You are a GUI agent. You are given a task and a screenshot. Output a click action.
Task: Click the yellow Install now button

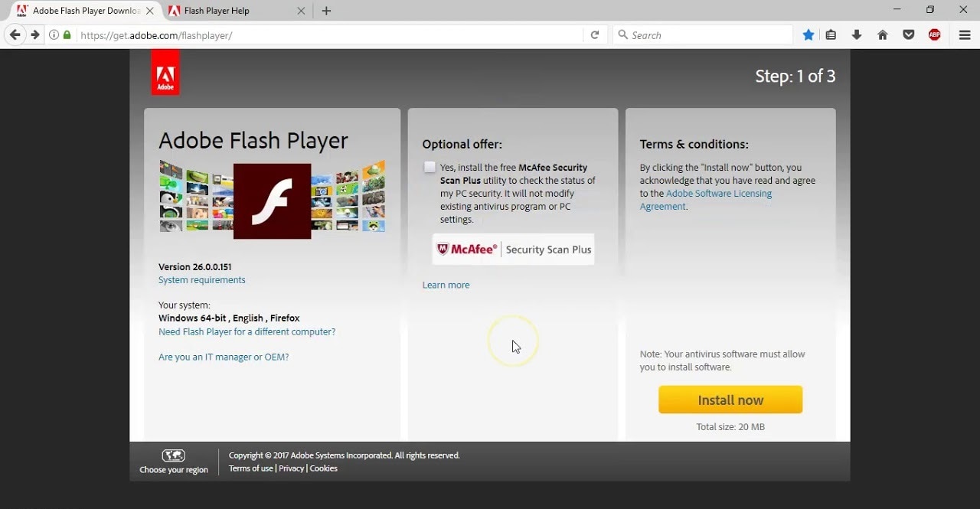(x=730, y=400)
